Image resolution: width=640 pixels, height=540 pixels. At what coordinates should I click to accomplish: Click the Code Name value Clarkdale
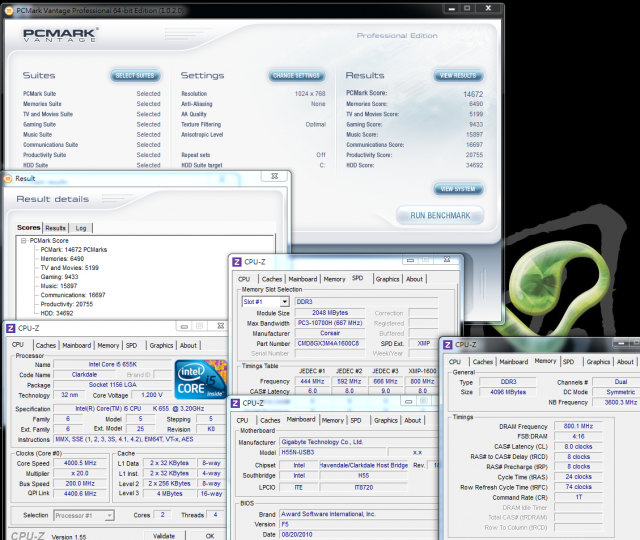84,375
